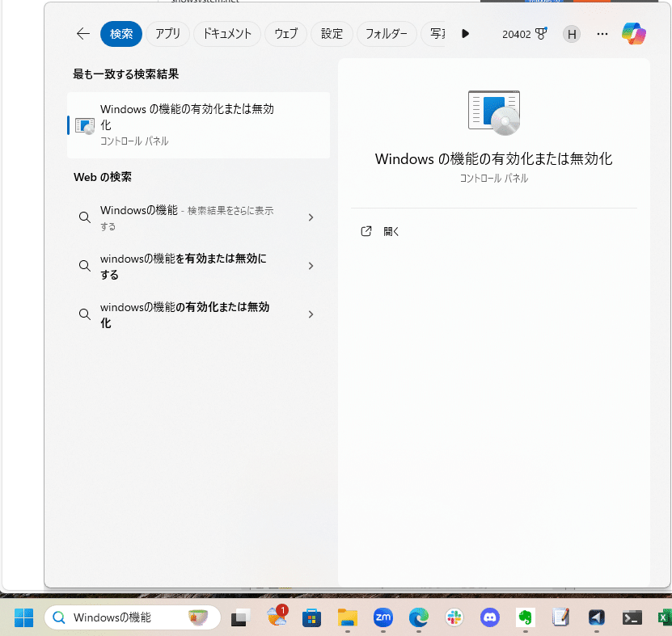Click the 開く action in preview pane
This screenshot has height=636, width=672.
[391, 231]
